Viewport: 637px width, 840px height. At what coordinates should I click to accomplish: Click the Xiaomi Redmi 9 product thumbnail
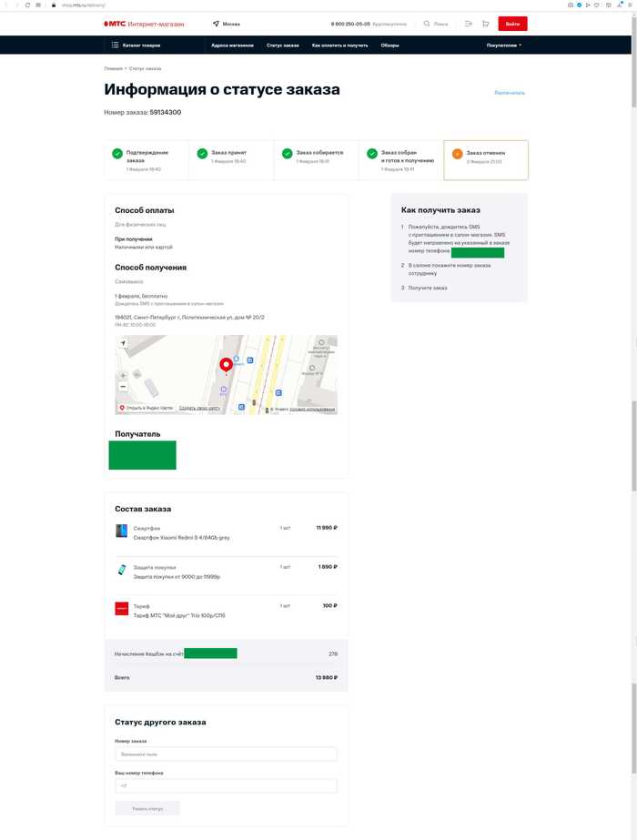[122, 530]
